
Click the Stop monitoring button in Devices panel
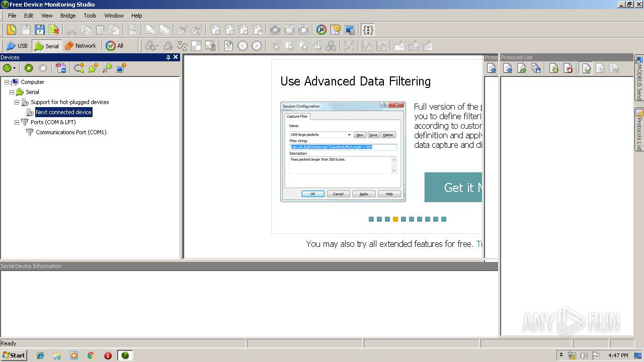click(43, 68)
